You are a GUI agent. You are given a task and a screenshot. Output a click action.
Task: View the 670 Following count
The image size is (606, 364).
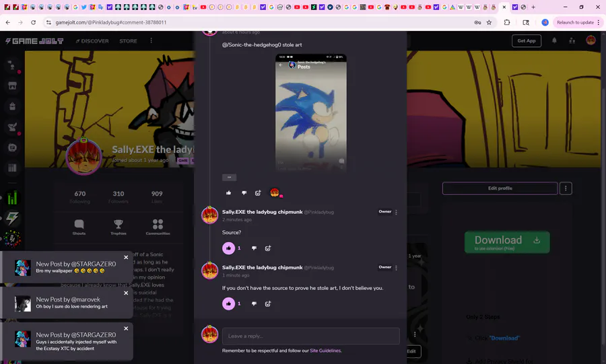coord(80,196)
